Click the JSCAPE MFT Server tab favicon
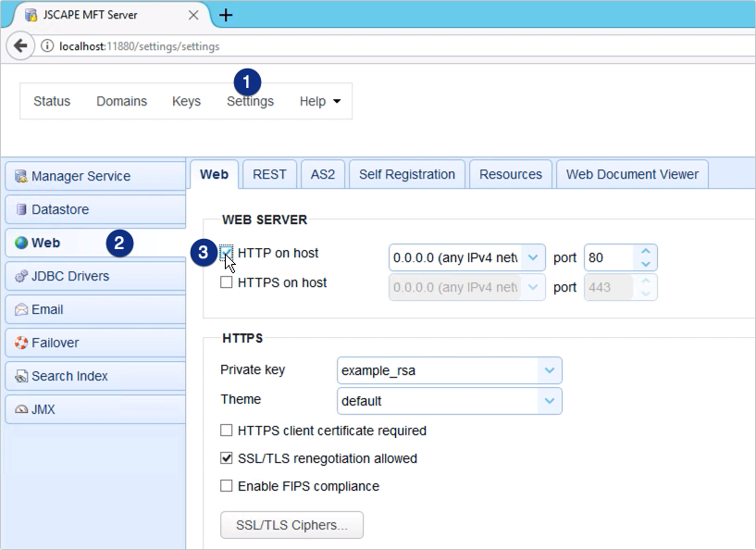The image size is (756, 550). [31, 15]
